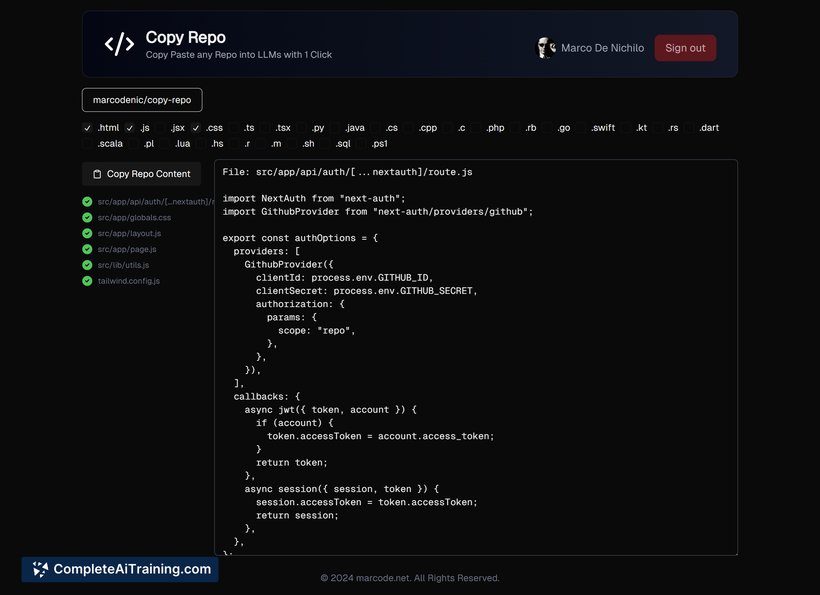
Task: Select src/app/layout.js in the file list
Action: (129, 233)
